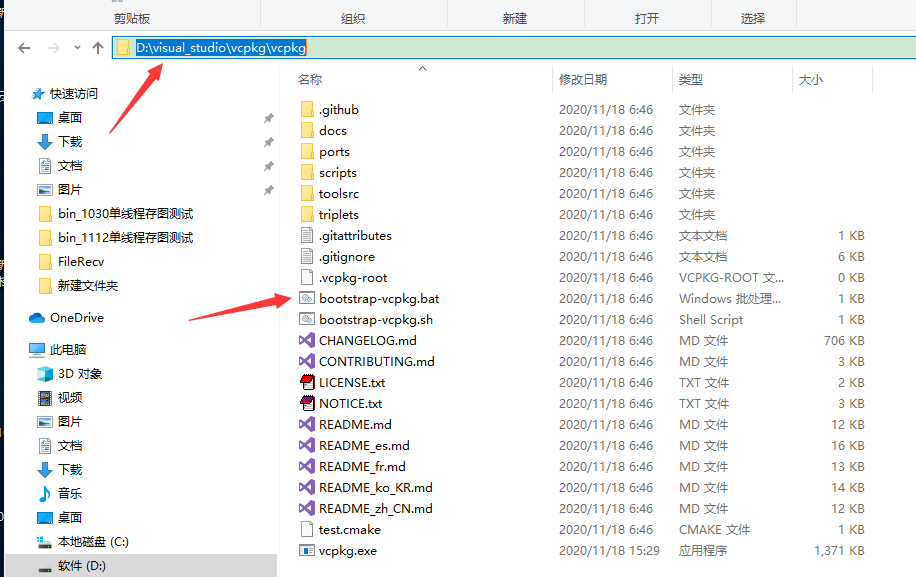This screenshot has height=577, width=916.
Task: Open FileRecv folder in sidebar
Action: point(81,262)
